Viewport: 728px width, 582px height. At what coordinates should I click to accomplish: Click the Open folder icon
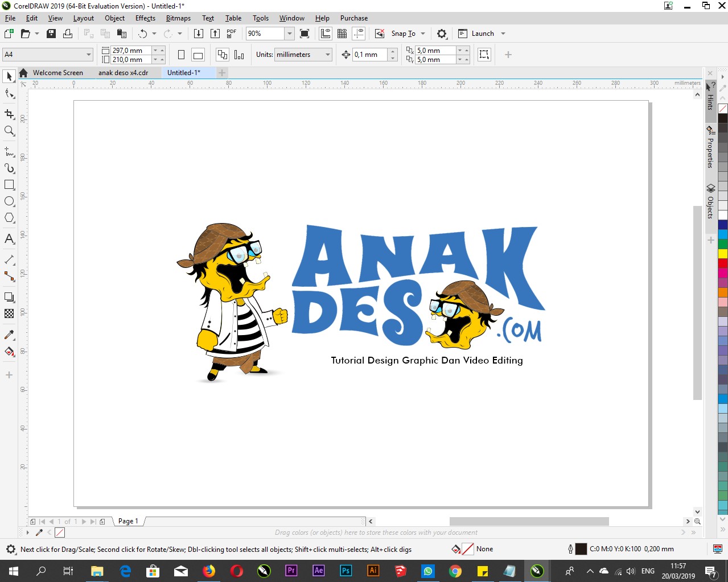tap(25, 34)
